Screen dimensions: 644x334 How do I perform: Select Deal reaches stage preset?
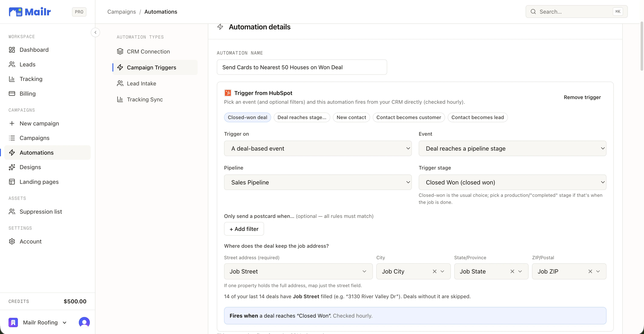(302, 118)
